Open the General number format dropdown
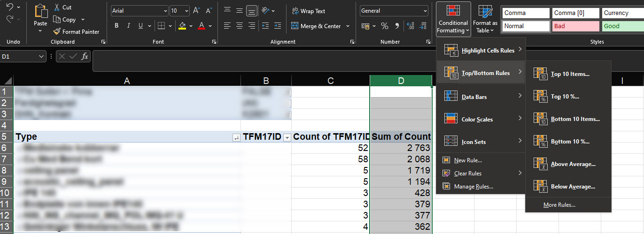The image size is (644, 234). coord(425,11)
